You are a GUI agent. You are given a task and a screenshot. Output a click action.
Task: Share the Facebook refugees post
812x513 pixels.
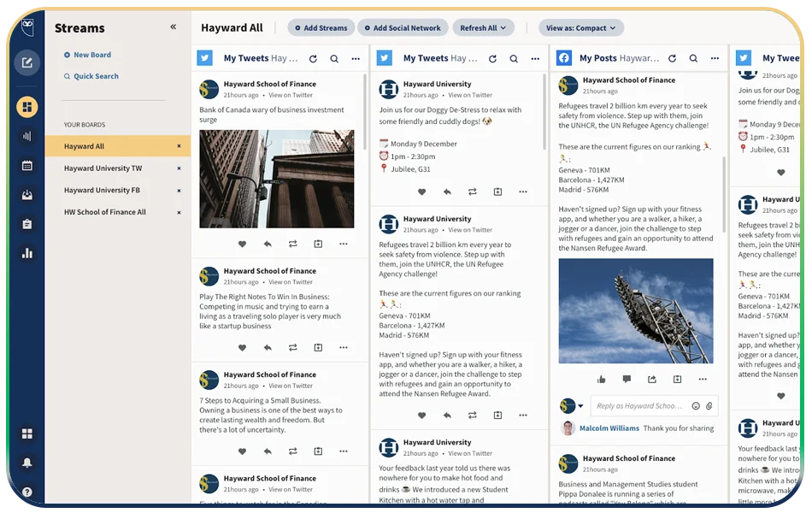[652, 380]
